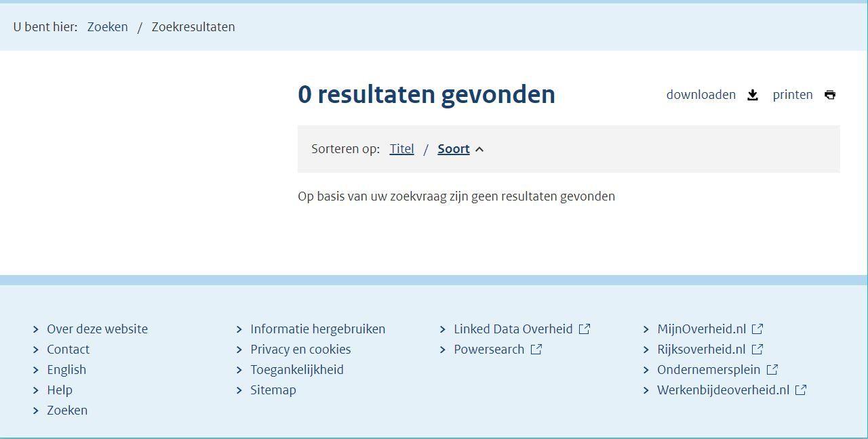Toggle sort direction arrow next to Soort

[x=479, y=149]
